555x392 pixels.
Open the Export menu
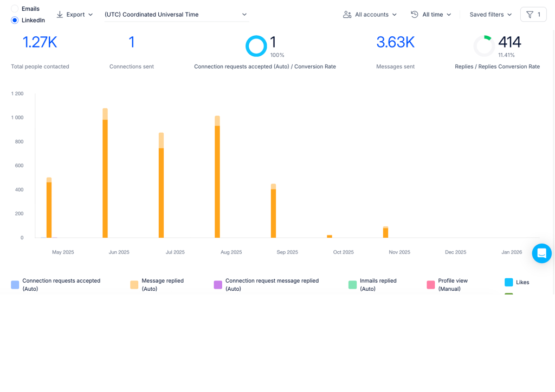(75, 15)
